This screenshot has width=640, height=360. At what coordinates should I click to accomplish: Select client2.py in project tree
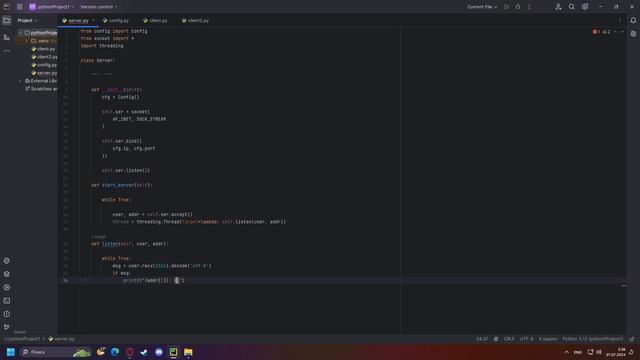[x=44, y=57]
